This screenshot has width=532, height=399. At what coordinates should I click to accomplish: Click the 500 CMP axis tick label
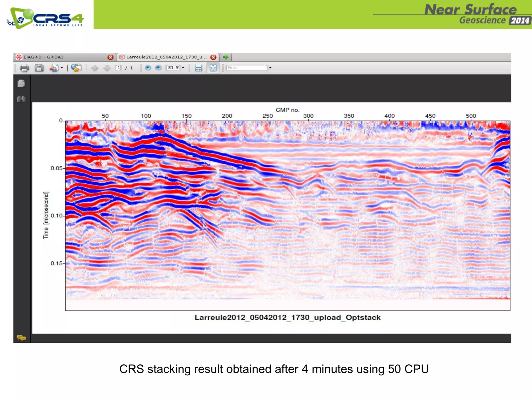click(471, 116)
